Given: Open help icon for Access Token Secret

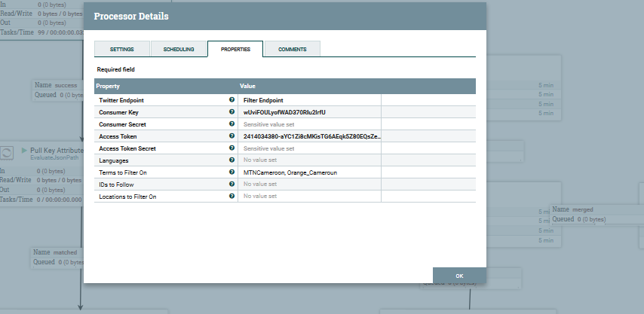Looking at the screenshot, I should pos(232,148).
